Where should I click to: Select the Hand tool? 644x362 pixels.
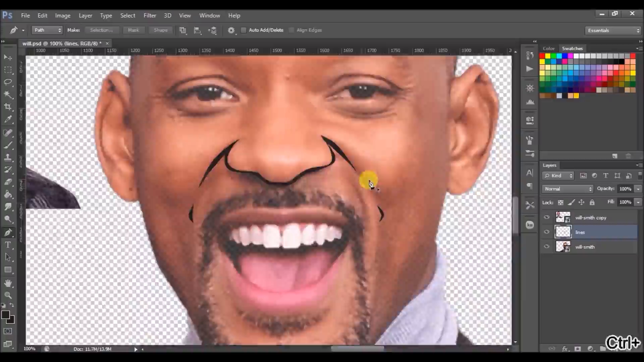[8, 283]
